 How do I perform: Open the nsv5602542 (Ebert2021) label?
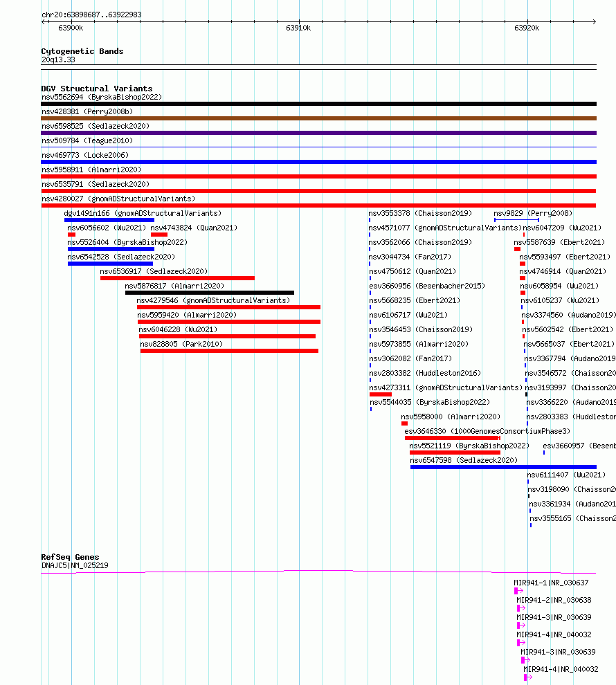[x=568, y=329]
